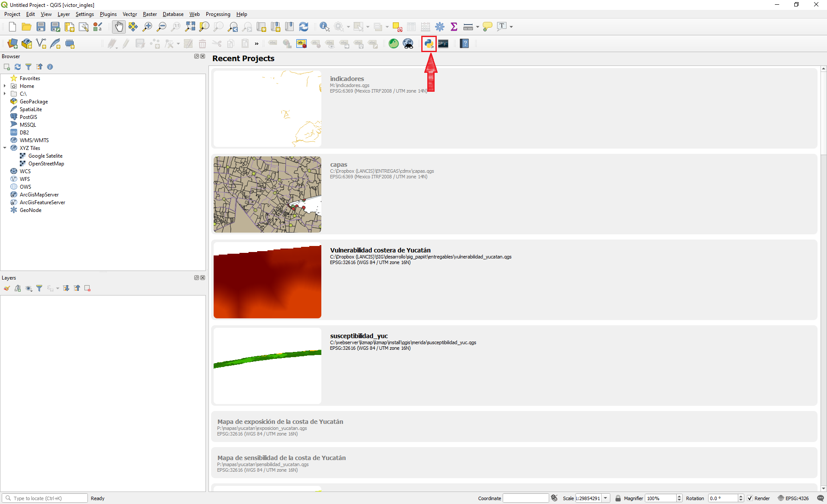
Task: Click the Map Tips icon
Action: (x=488, y=27)
